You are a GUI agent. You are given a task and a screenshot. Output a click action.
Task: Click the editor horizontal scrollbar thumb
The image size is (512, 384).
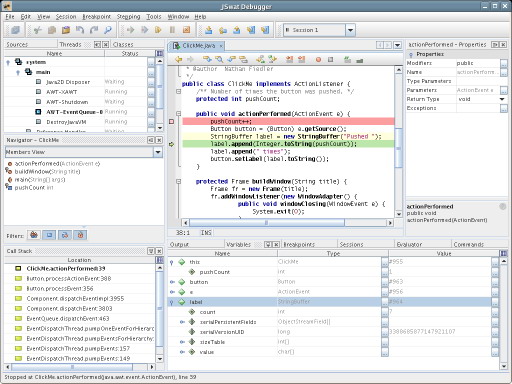click(266, 223)
